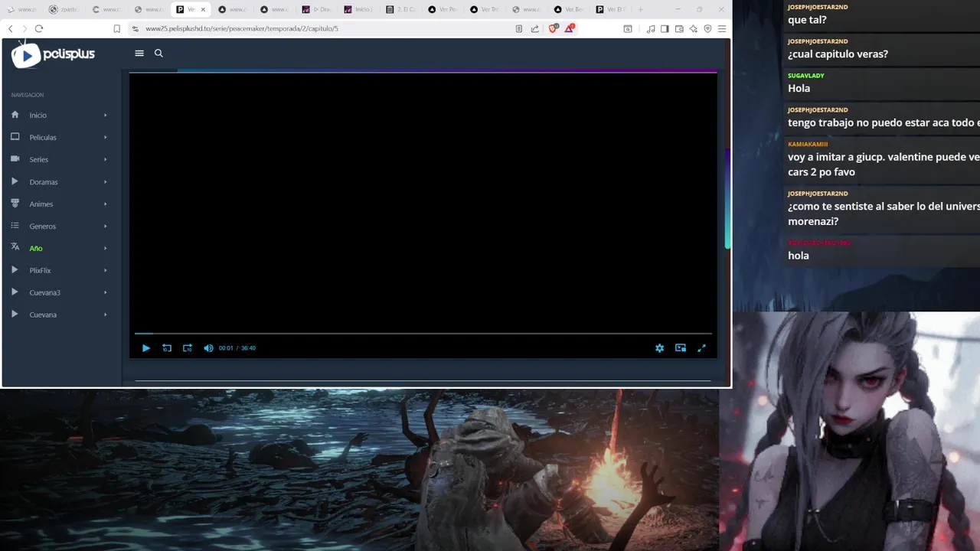Switch to the 'Ver Pe' tab
This screenshot has width=980, height=551.
443,9
